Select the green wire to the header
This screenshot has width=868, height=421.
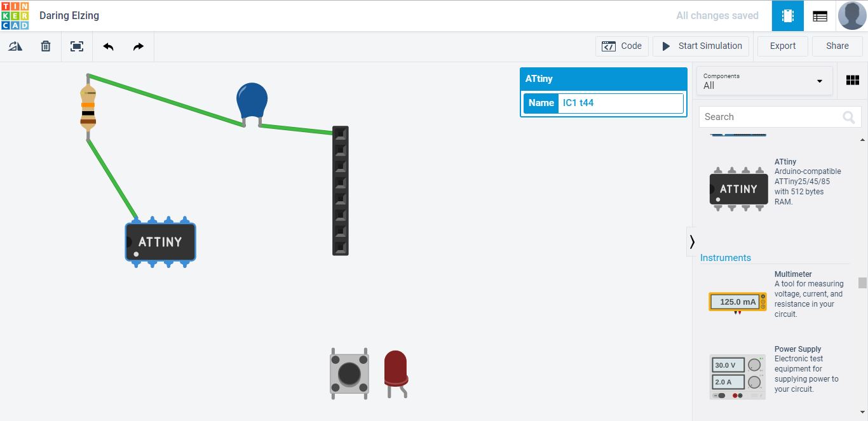click(296, 130)
